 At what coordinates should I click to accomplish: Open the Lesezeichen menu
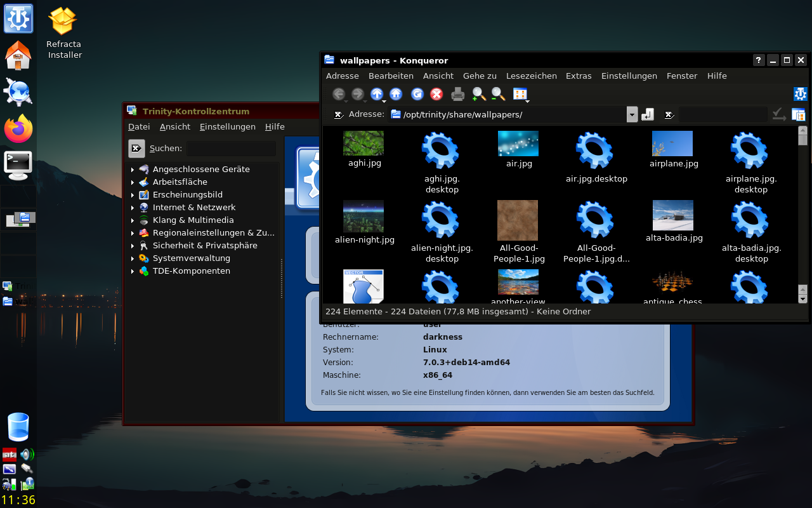(x=532, y=76)
